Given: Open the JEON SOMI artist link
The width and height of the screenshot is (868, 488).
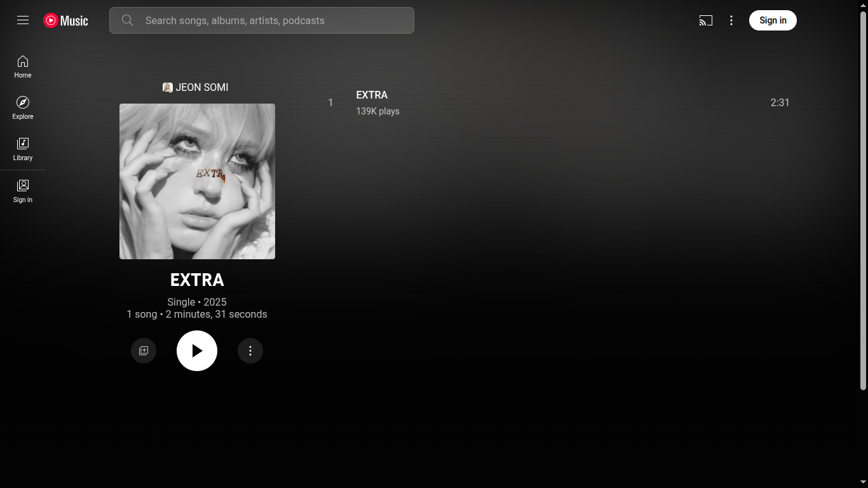Looking at the screenshot, I should pyautogui.click(x=202, y=87).
